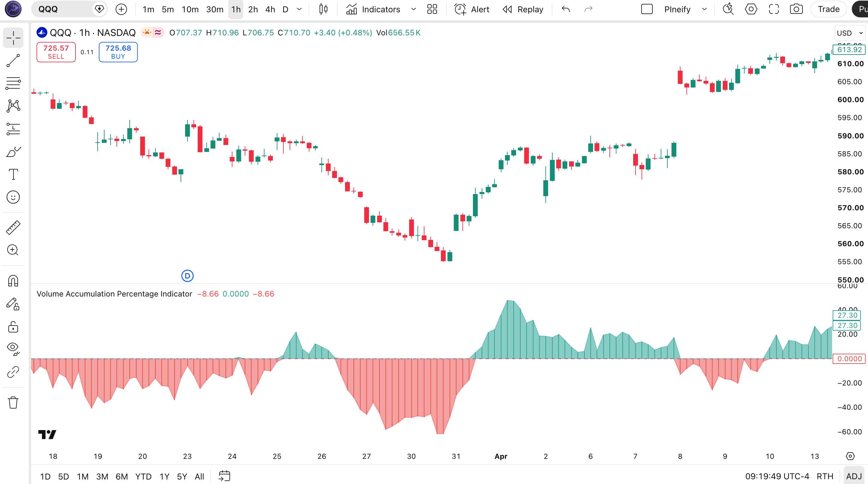This screenshot has height=484, width=868.
Task: Expand the timeframe interval dropdown
Action: coord(299,9)
